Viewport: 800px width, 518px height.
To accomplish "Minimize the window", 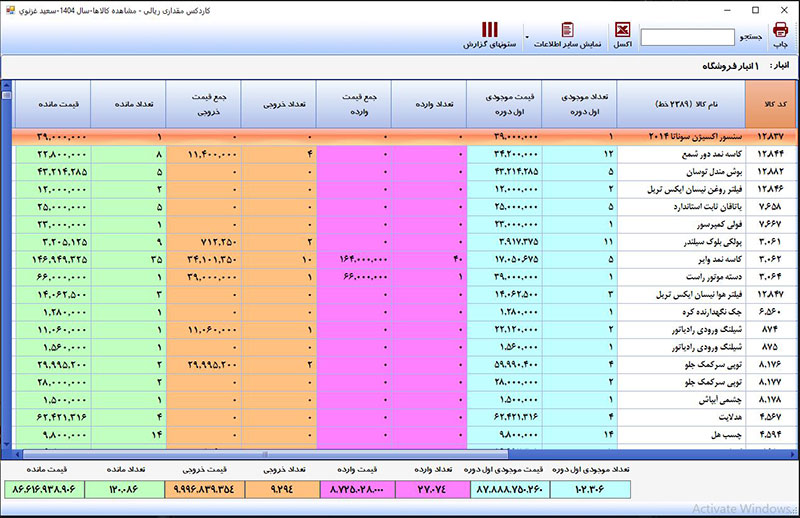I will coord(728,10).
